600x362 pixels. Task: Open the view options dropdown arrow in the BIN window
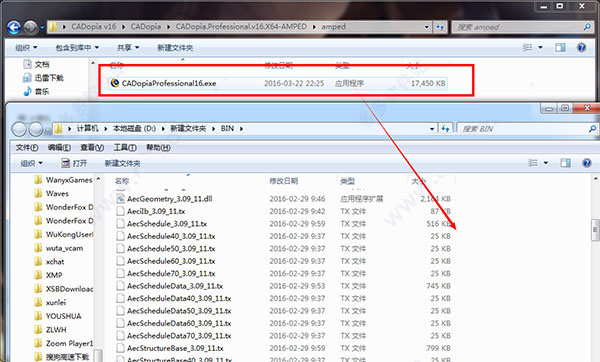(546, 163)
